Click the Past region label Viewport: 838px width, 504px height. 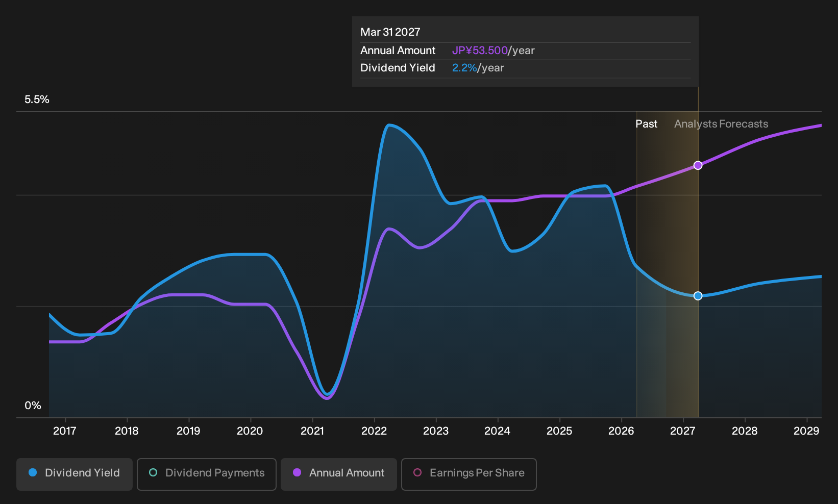click(x=646, y=124)
